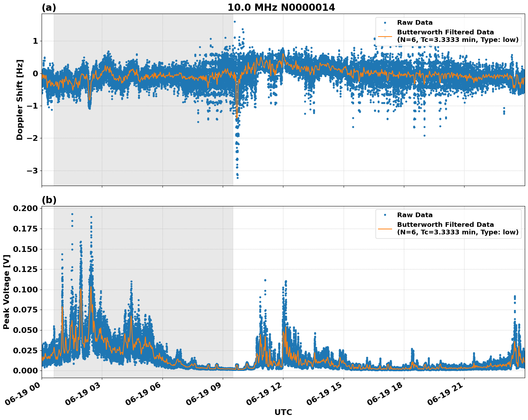Select the panel label (b)

point(49,200)
